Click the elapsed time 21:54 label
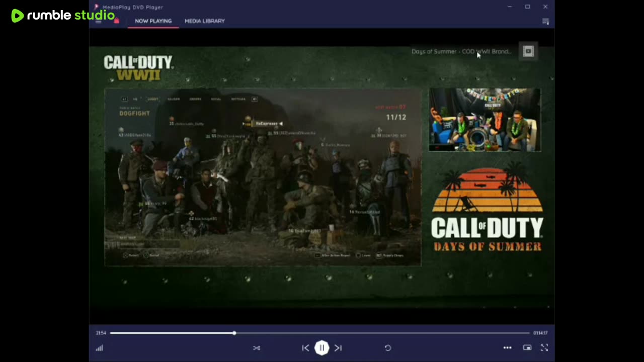644x362 pixels. coord(101,333)
